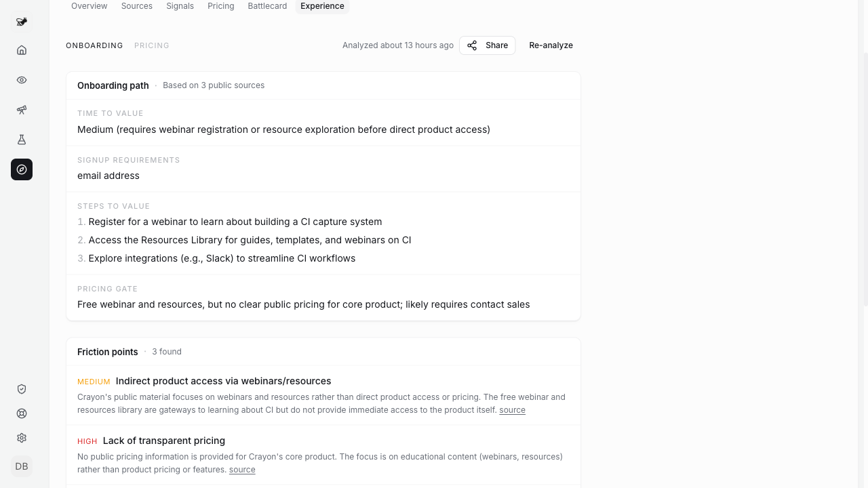This screenshot has width=868, height=488.
Task: Open source link under Indirect product access
Action: 512,410
